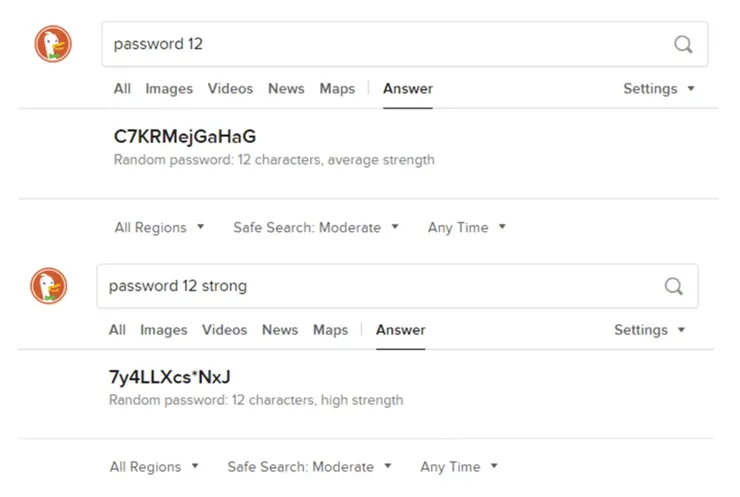The width and height of the screenshot is (740, 497).
Task: Click the DuckDuckGo logo beside 'password 12' search
Action: (53, 44)
